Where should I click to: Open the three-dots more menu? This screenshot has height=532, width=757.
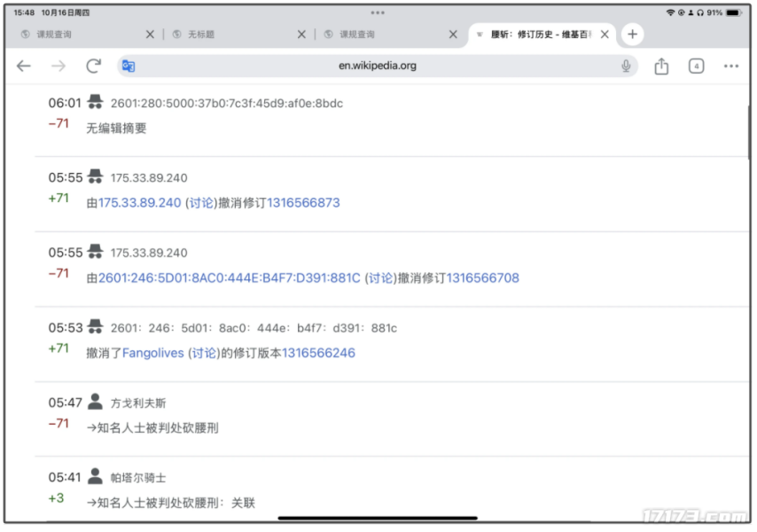[730, 66]
